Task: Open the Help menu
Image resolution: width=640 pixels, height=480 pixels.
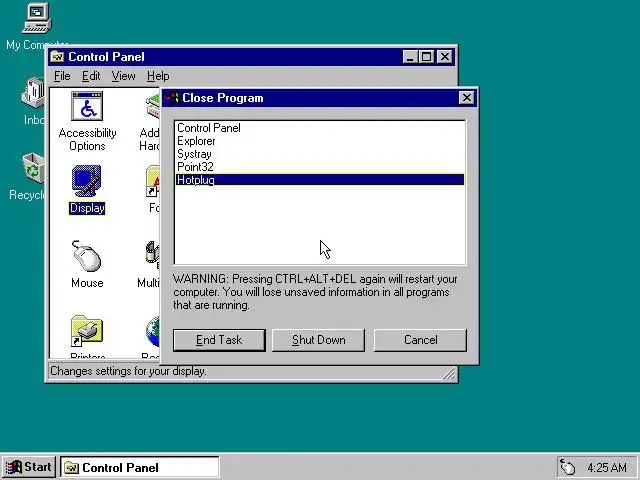Action: click(x=158, y=76)
